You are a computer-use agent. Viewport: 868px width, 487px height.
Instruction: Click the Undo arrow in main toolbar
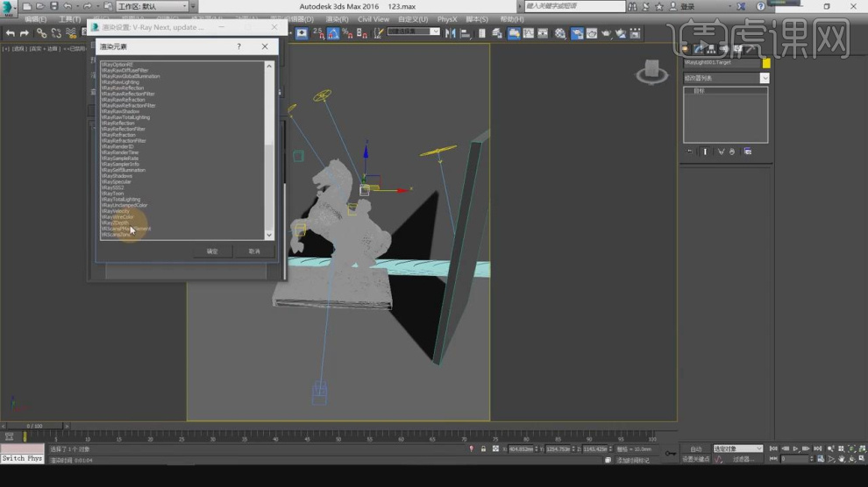10,33
